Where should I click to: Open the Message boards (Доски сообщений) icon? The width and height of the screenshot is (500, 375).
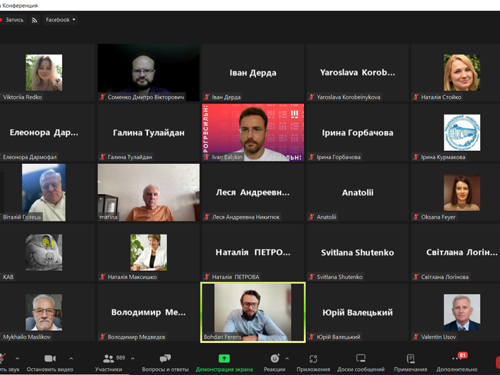tap(361, 359)
